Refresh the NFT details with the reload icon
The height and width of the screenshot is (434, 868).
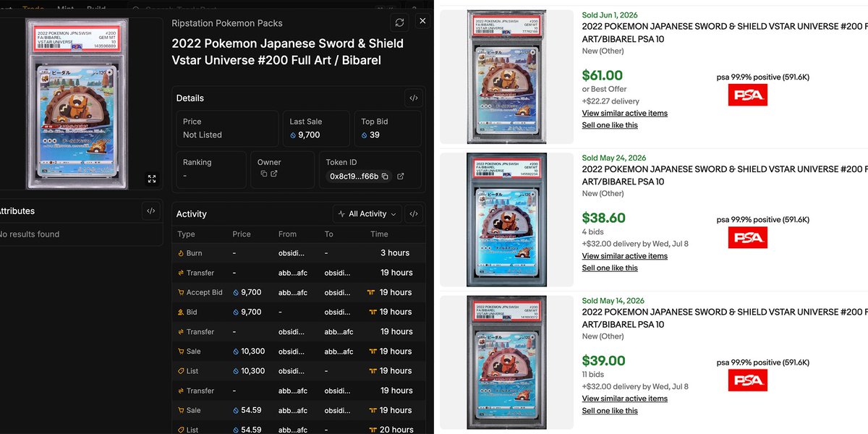(399, 22)
